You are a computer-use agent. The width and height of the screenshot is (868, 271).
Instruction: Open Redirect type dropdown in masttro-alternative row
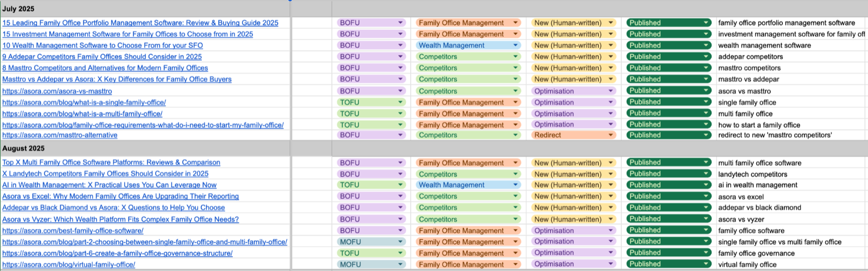click(x=573, y=135)
